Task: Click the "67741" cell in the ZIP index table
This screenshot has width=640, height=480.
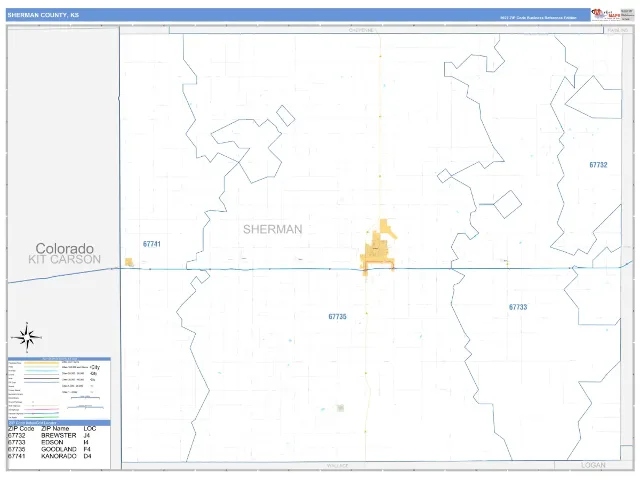Action: [x=17, y=456]
